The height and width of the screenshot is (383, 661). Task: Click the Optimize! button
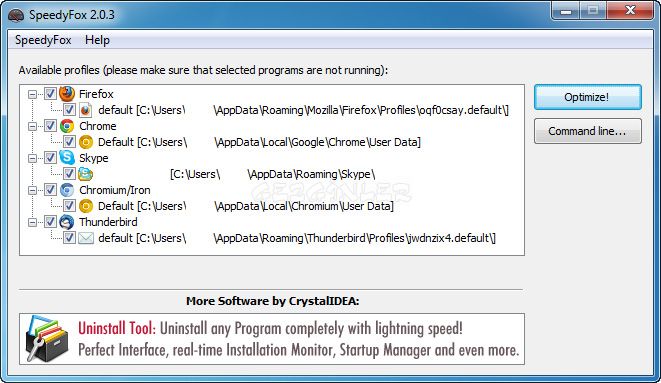[588, 97]
